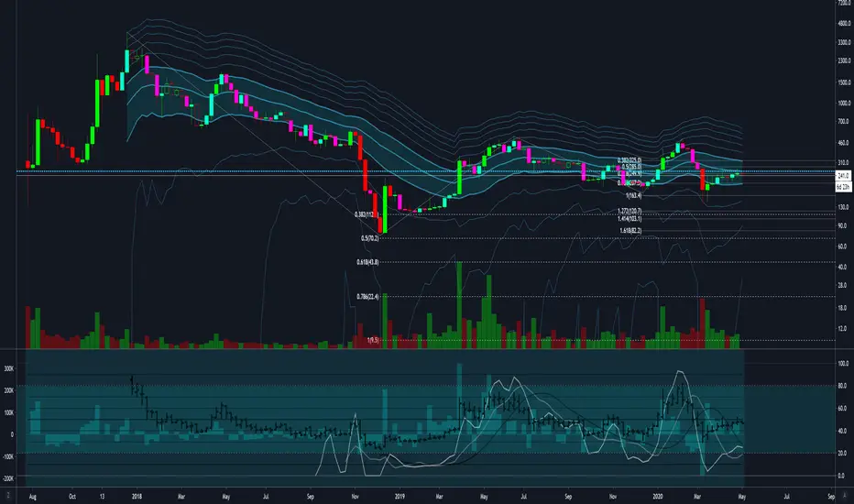
Task: Click the 1000.0 price axis label
Action: click(x=845, y=103)
